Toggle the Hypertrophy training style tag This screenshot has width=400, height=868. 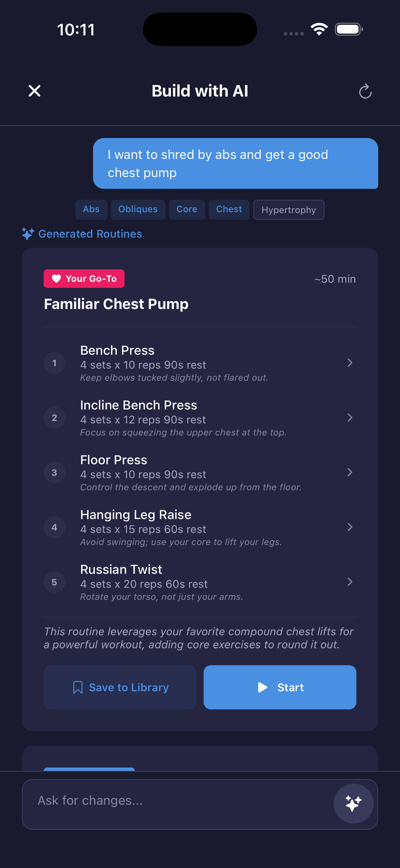coord(289,210)
